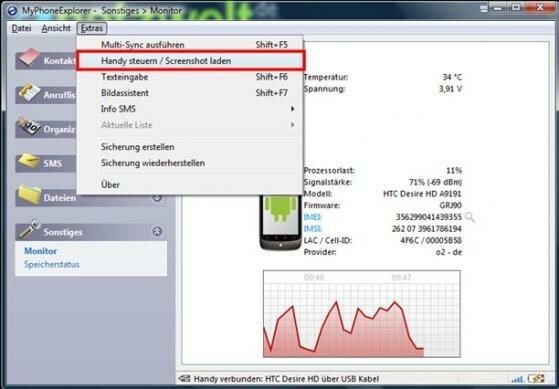Click the processor load graph
559x389 pixels.
tap(361, 314)
